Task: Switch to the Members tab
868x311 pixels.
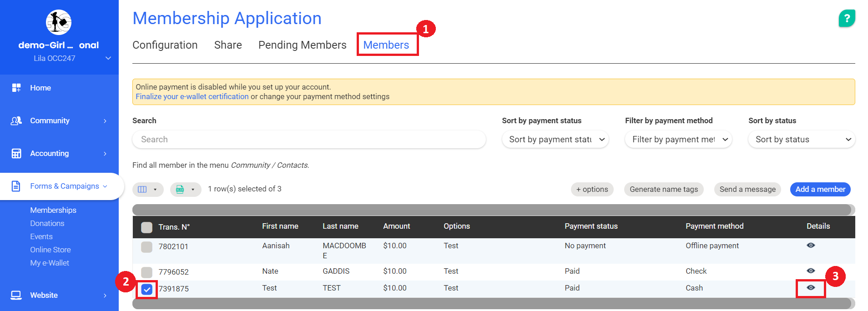Action: [386, 45]
